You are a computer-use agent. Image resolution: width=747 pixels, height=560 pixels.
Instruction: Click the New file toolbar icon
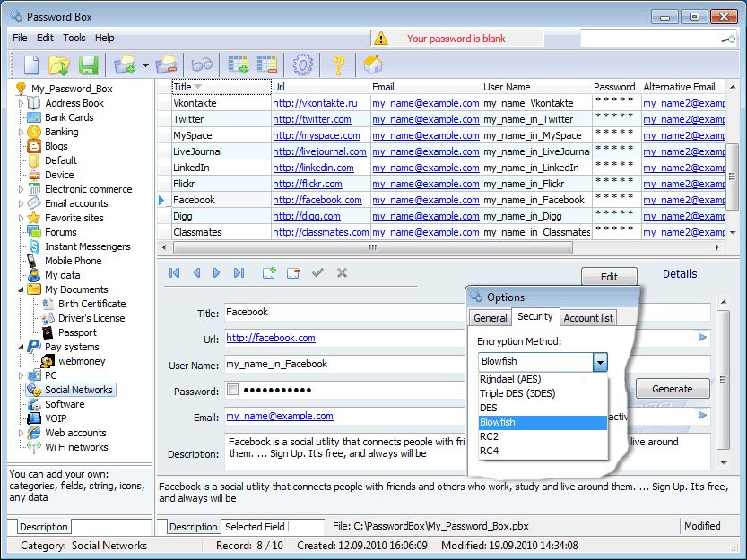31,65
